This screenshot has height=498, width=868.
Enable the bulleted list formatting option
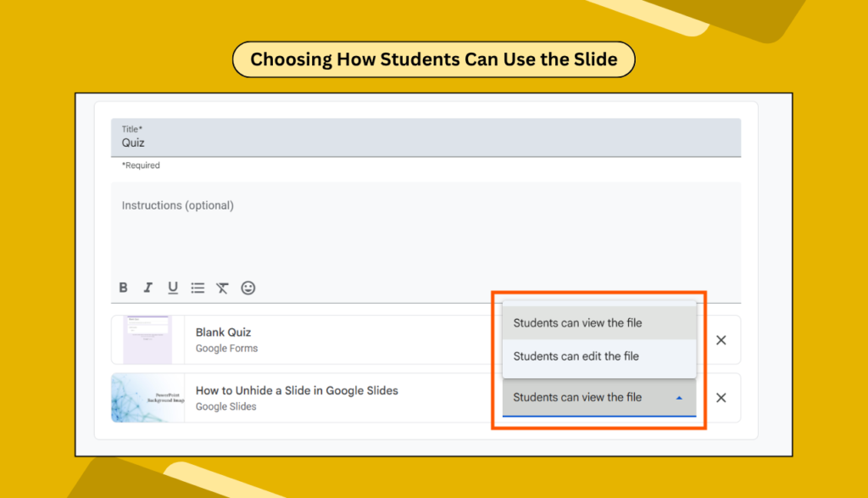click(x=198, y=288)
